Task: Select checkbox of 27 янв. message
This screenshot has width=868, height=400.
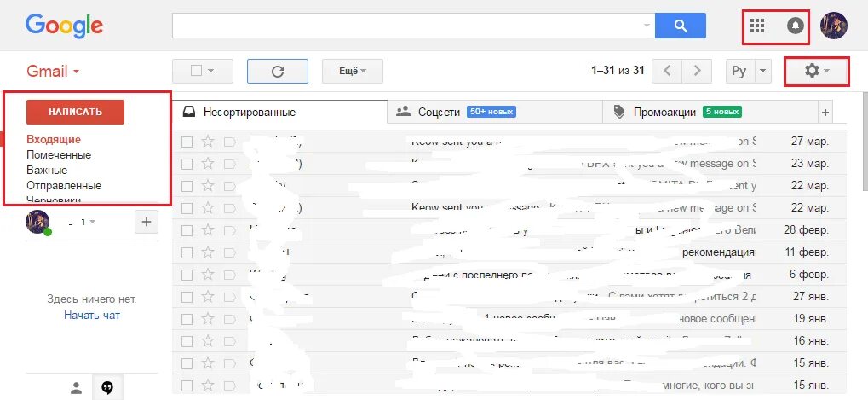Action: pos(187,297)
